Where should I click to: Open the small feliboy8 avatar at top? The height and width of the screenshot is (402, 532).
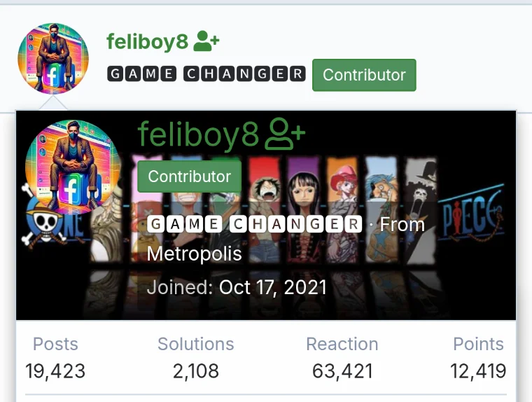click(x=53, y=58)
